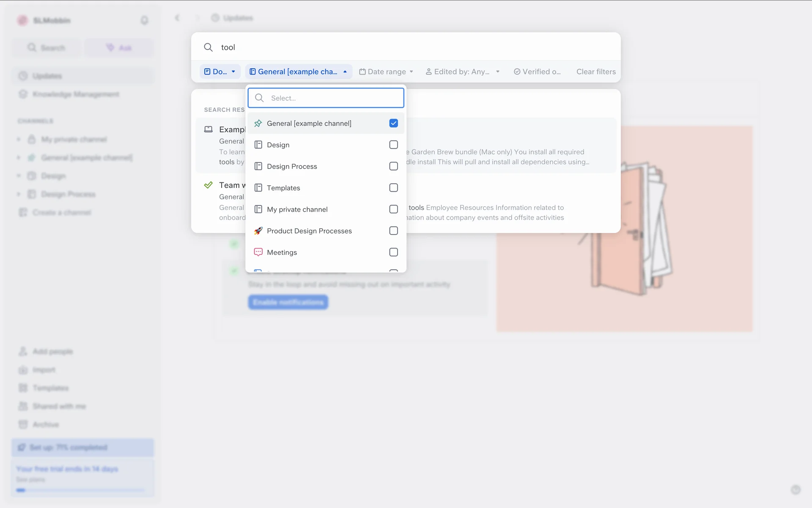Expand the Edited by filter dropdown
Viewport: 812px width, 508px height.
pyautogui.click(x=463, y=72)
